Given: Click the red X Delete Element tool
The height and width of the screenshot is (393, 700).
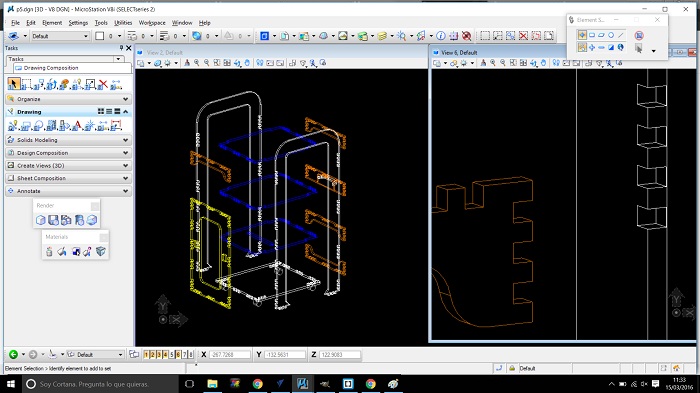Looking at the screenshot, I should click(x=103, y=84).
